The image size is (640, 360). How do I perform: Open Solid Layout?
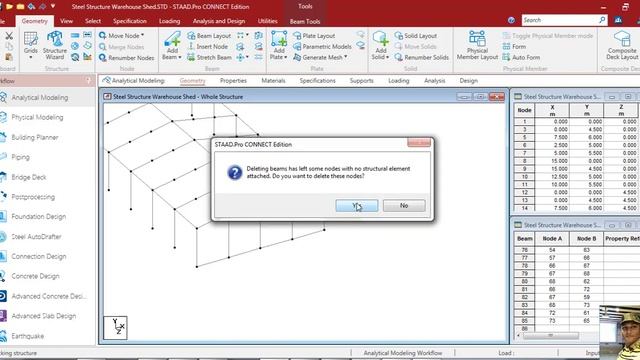[416, 36]
